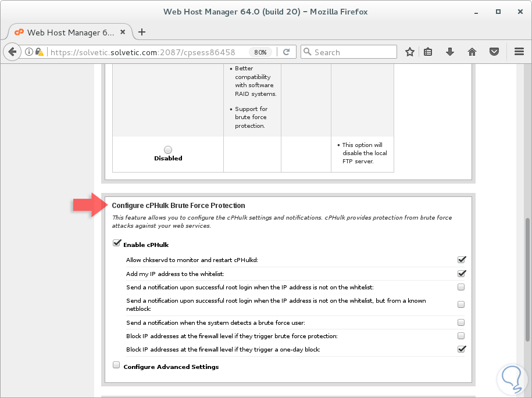Enable notification for root login not on whitelist

(x=460, y=287)
